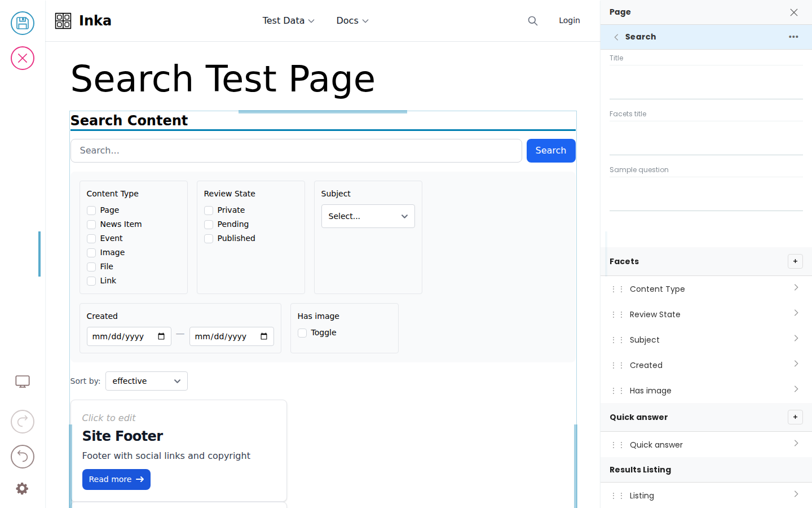
Task: Click the redo arrow icon
Action: pos(23,422)
